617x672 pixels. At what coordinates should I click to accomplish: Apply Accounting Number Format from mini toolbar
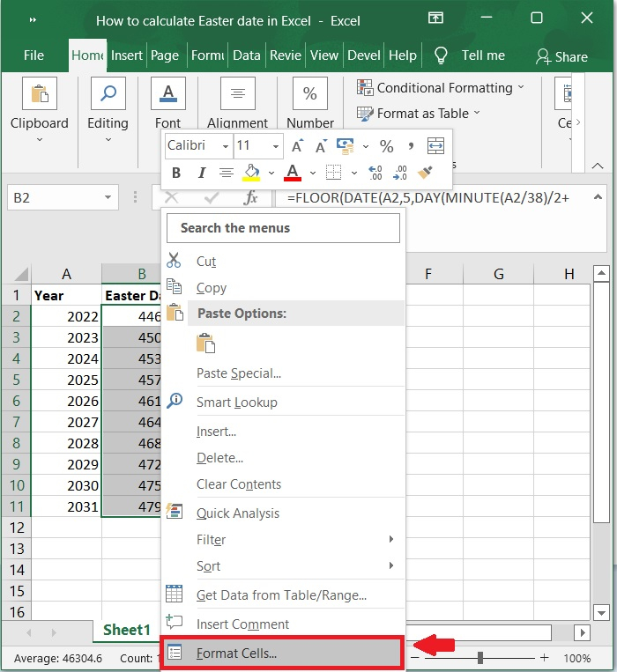pos(346,145)
